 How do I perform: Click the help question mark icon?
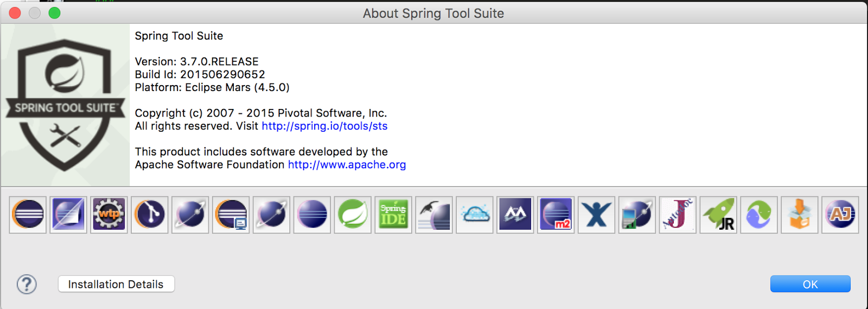point(27,284)
